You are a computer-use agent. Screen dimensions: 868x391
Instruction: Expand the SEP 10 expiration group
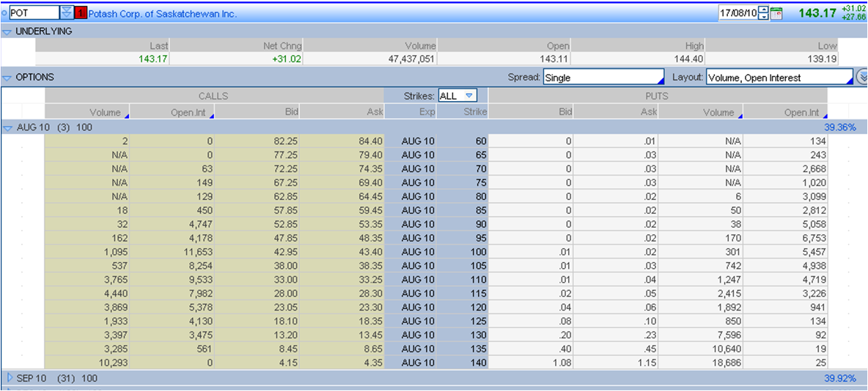click(x=9, y=378)
